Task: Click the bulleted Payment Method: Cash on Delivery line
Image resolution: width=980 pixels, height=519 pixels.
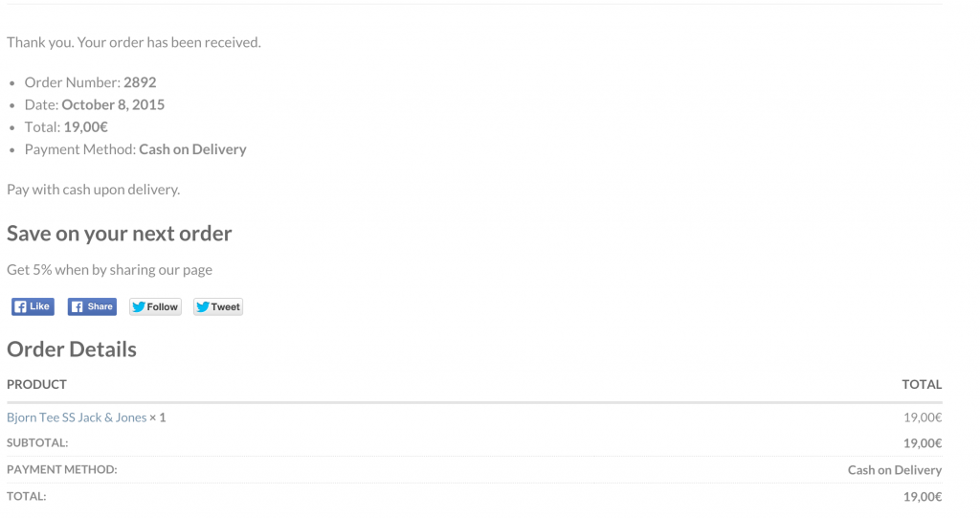Action: pos(135,149)
